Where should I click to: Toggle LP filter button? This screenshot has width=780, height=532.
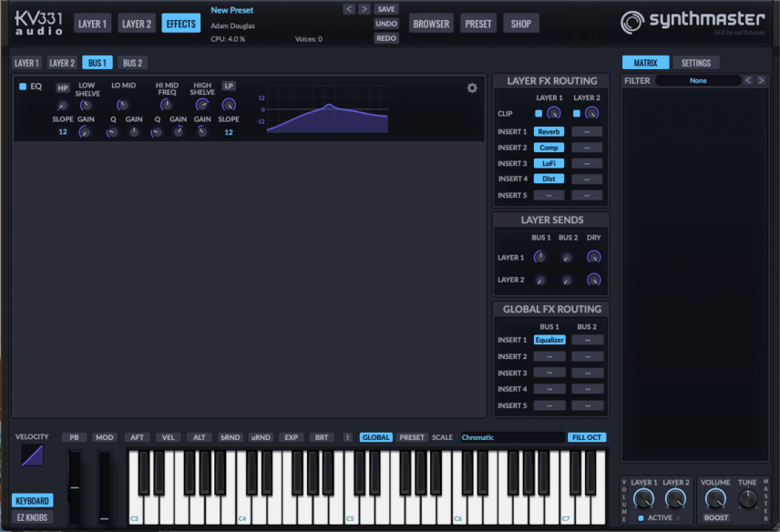coord(229,86)
